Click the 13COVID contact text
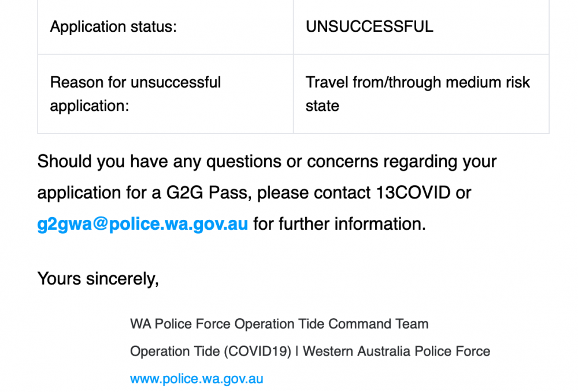578x392 pixels. tap(413, 192)
